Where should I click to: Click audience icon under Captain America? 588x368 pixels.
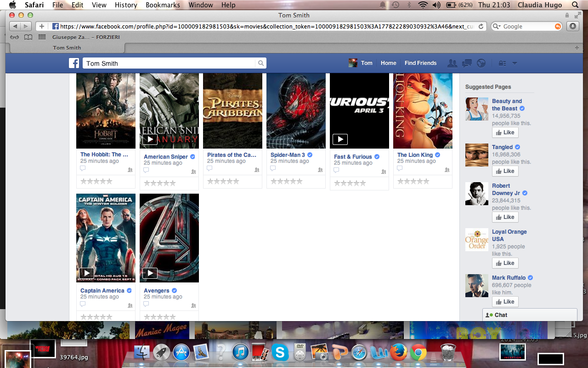tap(130, 305)
